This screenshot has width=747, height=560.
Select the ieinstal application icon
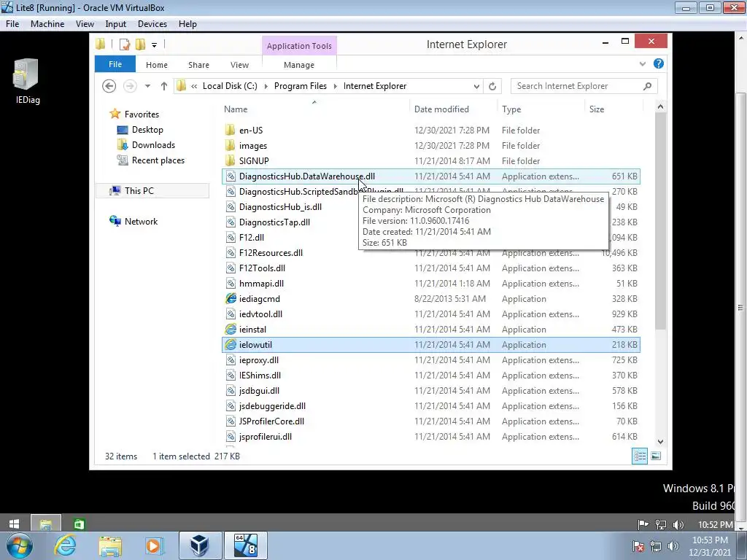(x=231, y=329)
